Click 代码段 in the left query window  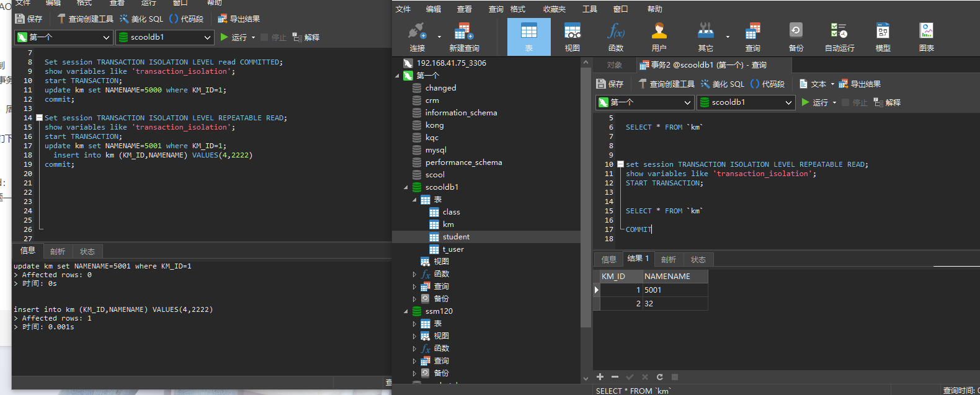tap(186, 19)
